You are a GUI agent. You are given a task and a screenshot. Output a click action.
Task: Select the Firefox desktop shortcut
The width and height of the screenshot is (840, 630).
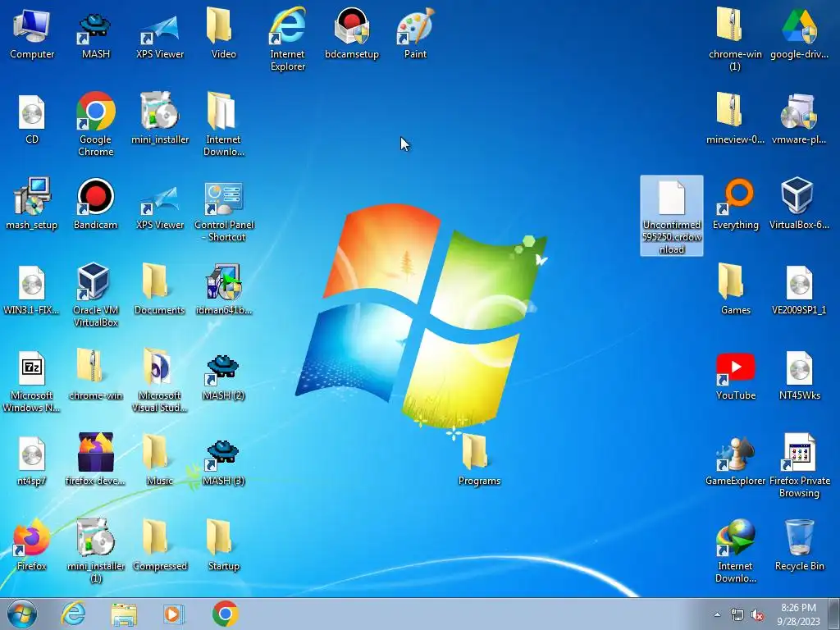pyautogui.click(x=32, y=545)
